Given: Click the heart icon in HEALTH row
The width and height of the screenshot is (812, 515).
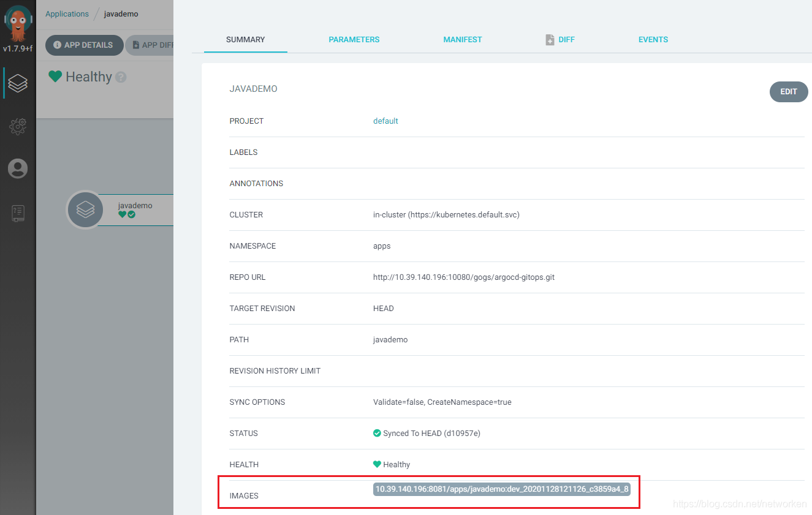Looking at the screenshot, I should [x=377, y=464].
